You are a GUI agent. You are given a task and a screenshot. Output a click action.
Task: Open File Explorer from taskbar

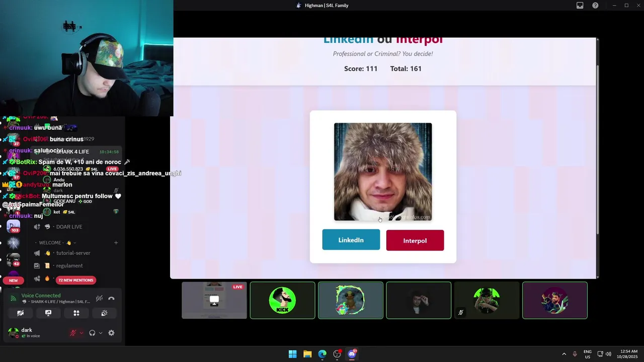(x=307, y=354)
